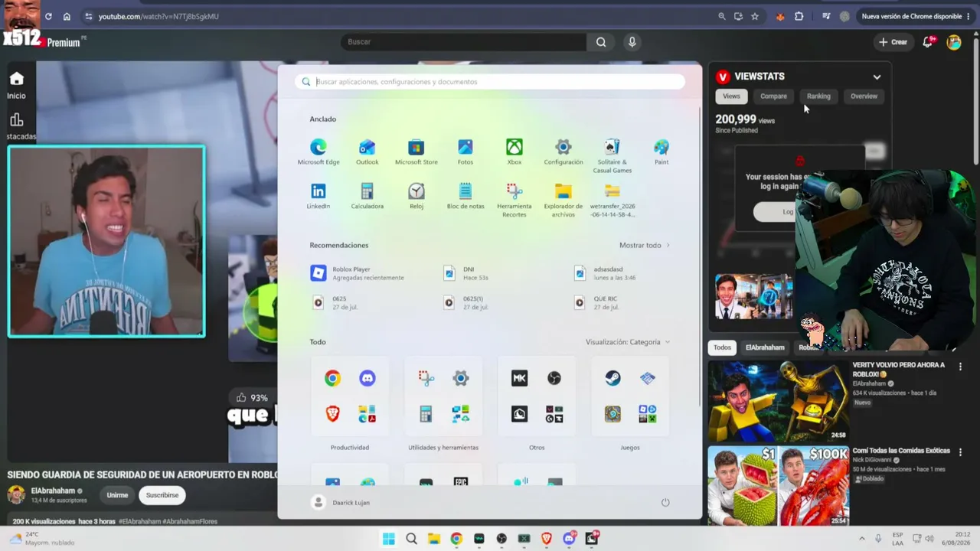Screen dimensions: 980x551
Task: Switch to the Compare tab
Action: click(x=773, y=96)
